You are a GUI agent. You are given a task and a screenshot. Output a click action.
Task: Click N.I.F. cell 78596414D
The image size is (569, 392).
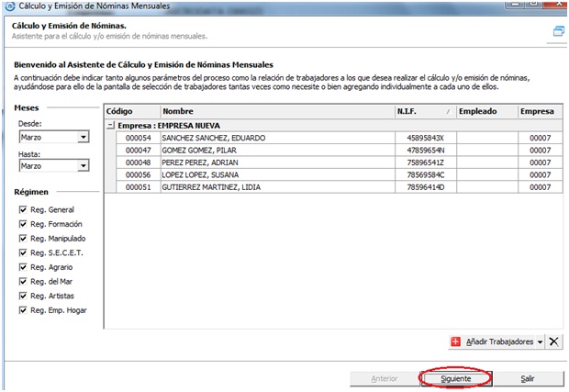point(426,187)
